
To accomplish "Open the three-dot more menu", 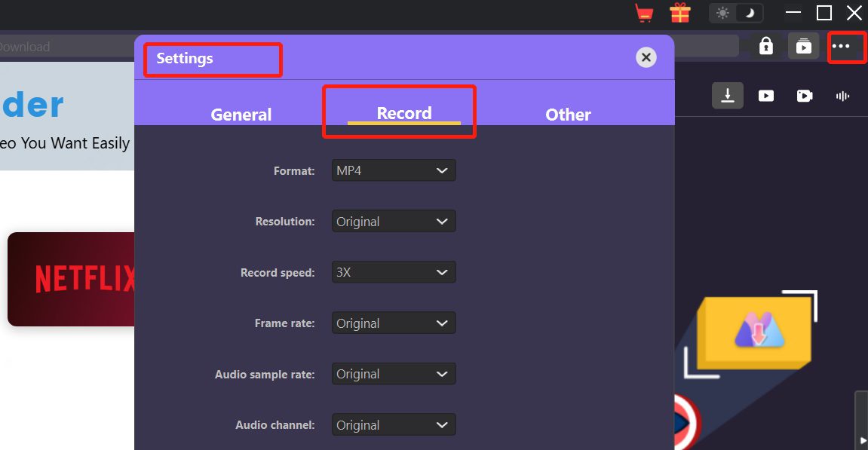I will point(841,47).
